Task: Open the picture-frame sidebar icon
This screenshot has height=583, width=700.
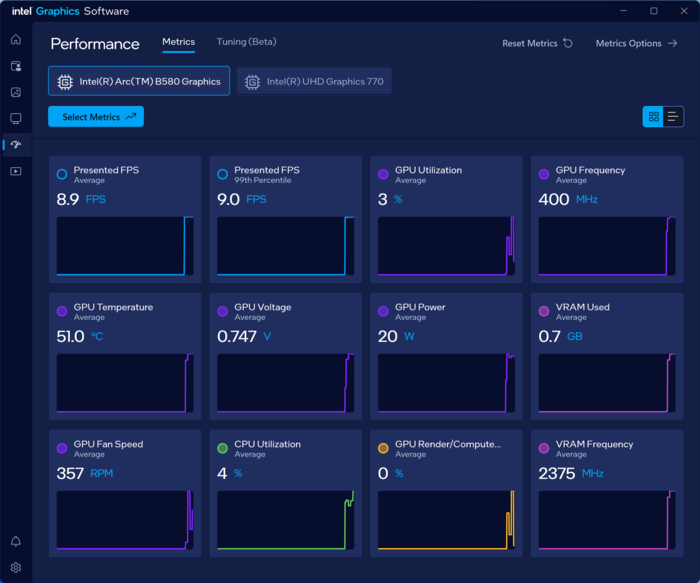Action: click(16, 92)
